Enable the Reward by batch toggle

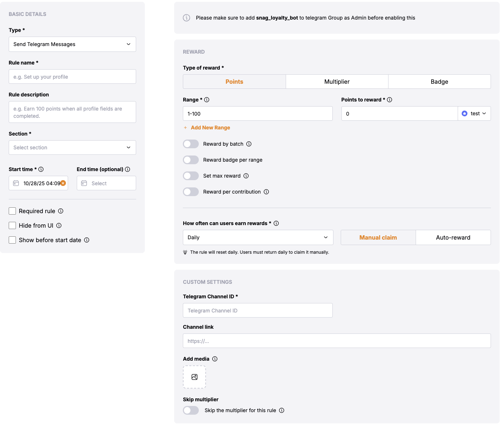click(191, 144)
